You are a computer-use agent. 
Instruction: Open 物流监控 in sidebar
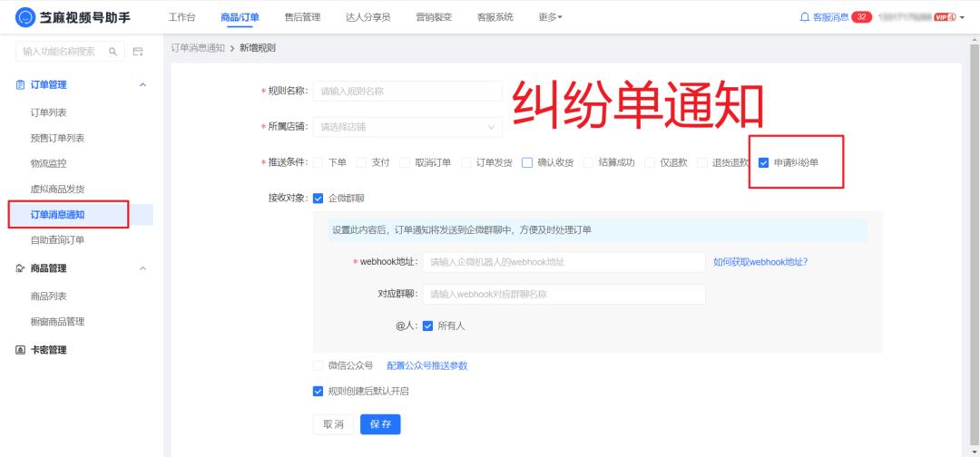pos(49,163)
